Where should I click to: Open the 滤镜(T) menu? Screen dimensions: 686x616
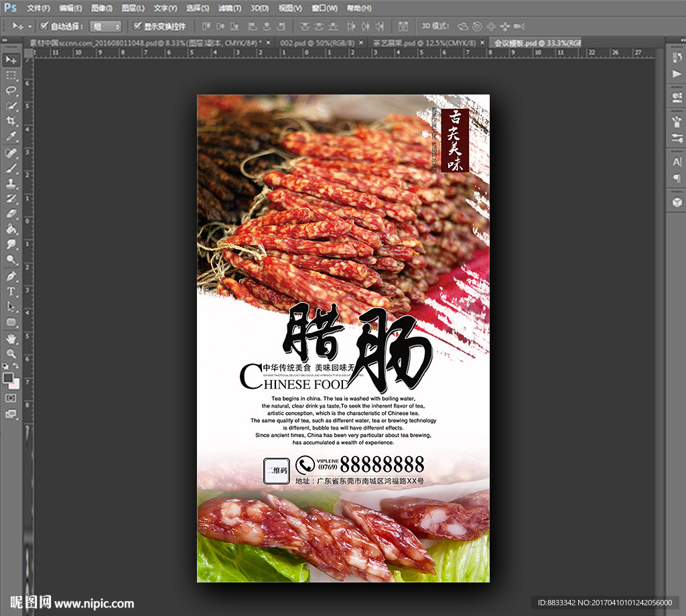pos(230,8)
